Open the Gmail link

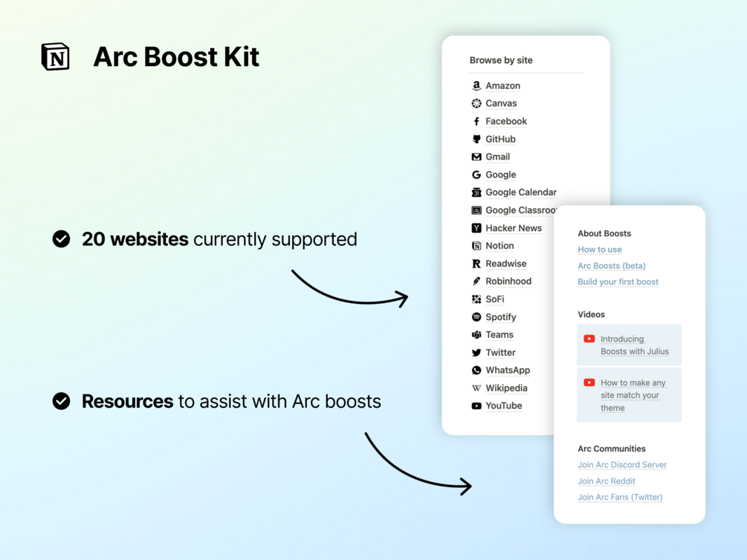coord(497,157)
